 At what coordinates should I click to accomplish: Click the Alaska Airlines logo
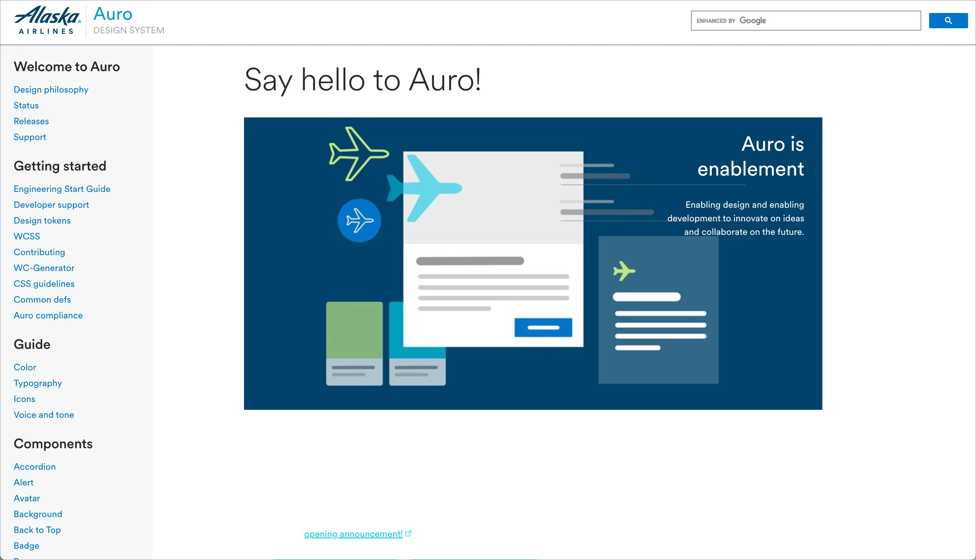pyautogui.click(x=47, y=20)
